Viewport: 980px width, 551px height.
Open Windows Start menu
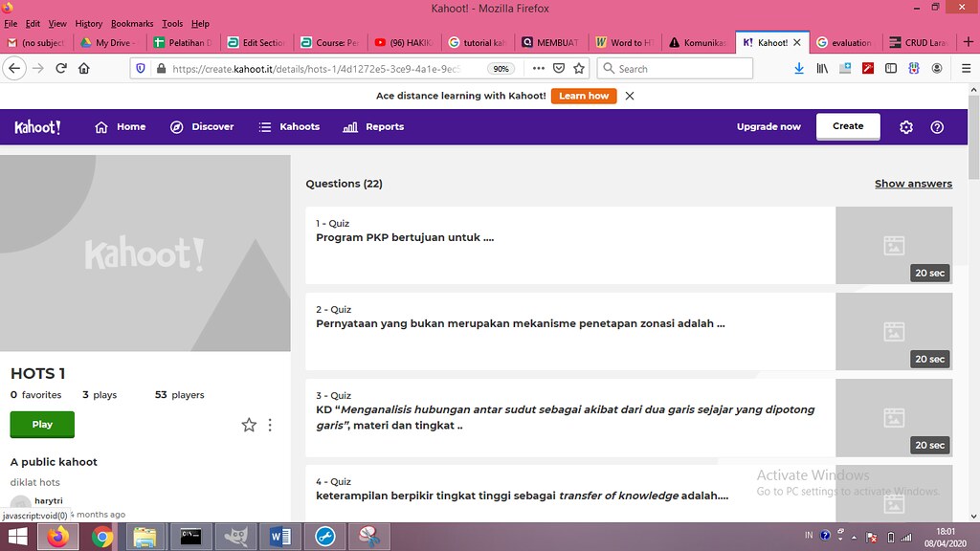[17, 537]
